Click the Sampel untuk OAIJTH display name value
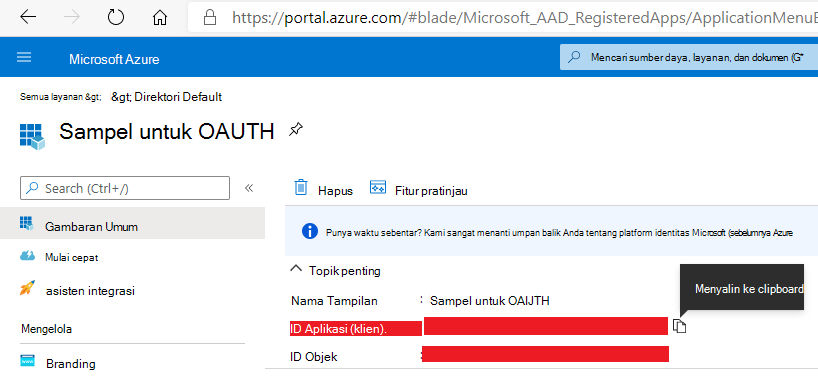Viewport: 818px width, 376px height. pos(489,301)
